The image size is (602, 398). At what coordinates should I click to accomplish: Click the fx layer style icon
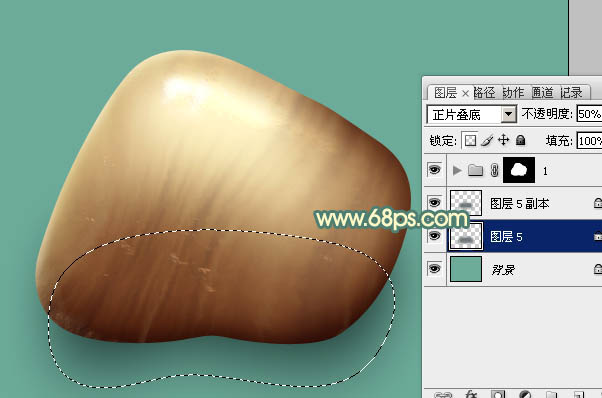471,394
